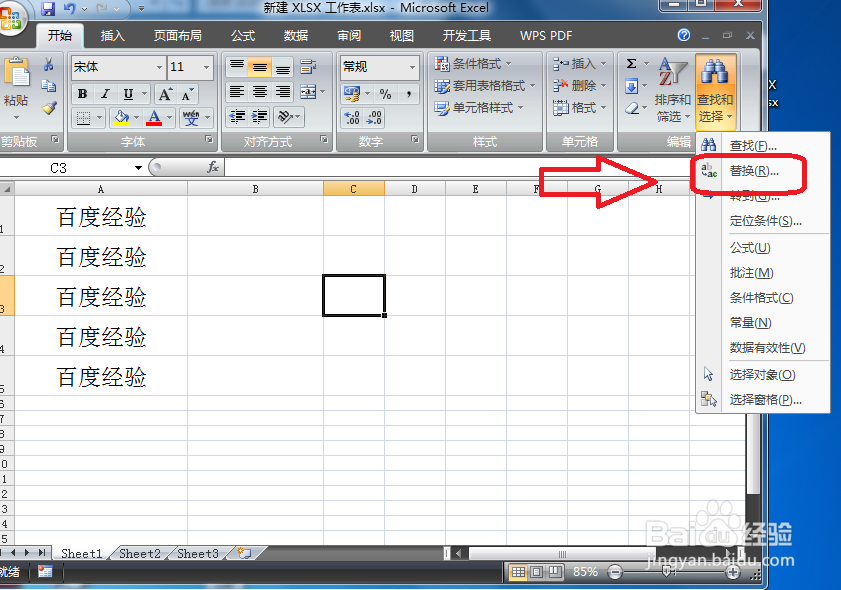Open the Sheet2 worksheet tab
The image size is (841, 590).
pyautogui.click(x=139, y=554)
